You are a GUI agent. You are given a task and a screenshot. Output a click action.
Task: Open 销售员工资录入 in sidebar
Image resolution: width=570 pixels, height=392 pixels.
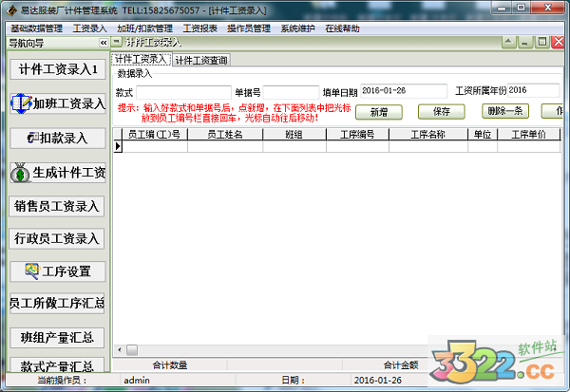click(x=57, y=206)
